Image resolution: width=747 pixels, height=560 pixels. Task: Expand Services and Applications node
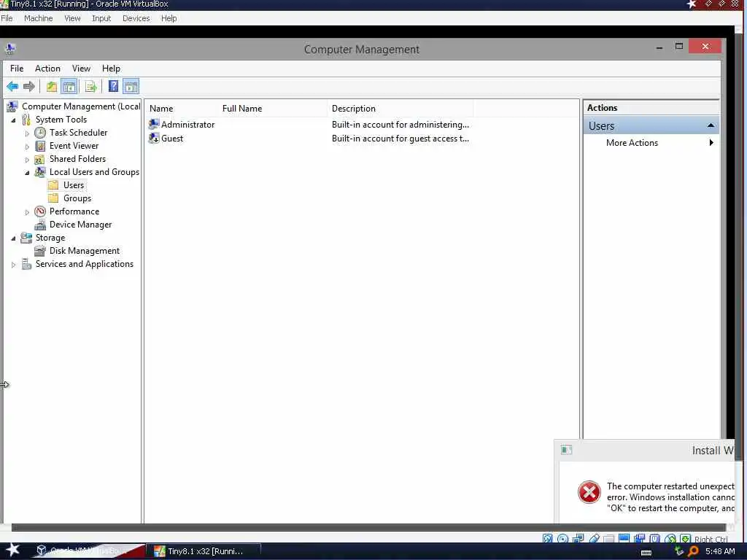coord(13,265)
